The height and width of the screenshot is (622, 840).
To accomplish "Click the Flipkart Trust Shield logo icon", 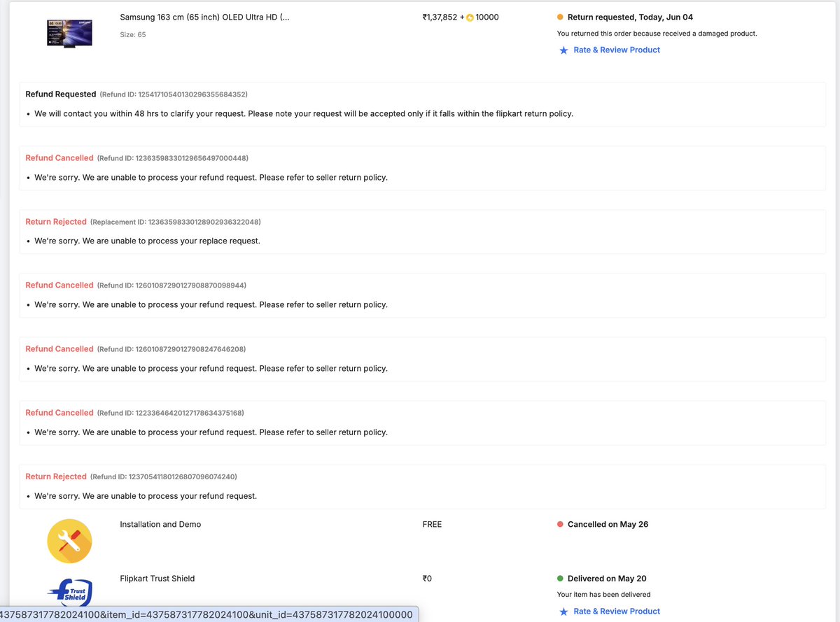I will click(x=69, y=593).
